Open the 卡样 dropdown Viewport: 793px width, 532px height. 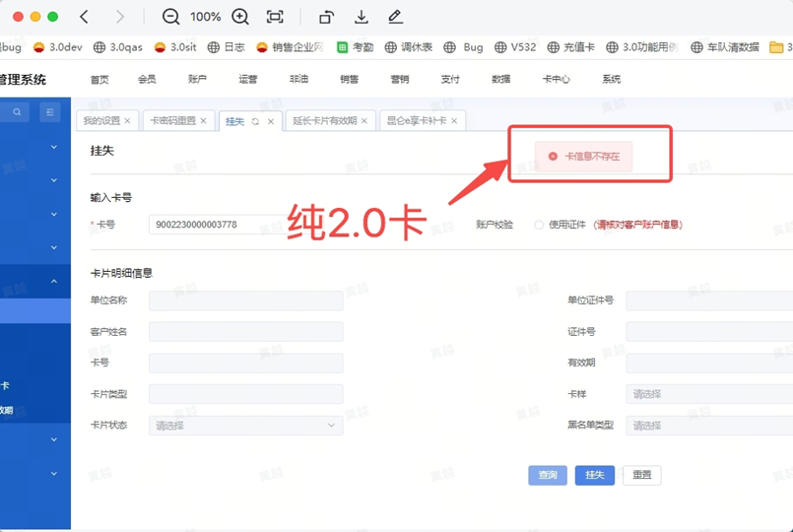pyautogui.click(x=709, y=394)
